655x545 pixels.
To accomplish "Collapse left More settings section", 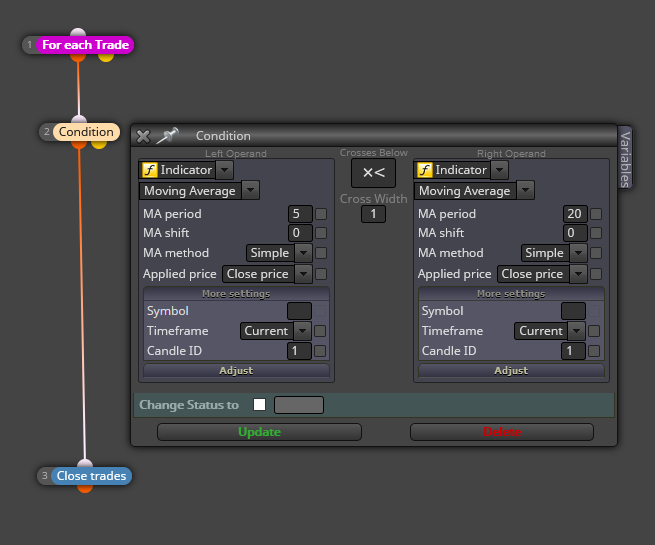I will 236,294.
